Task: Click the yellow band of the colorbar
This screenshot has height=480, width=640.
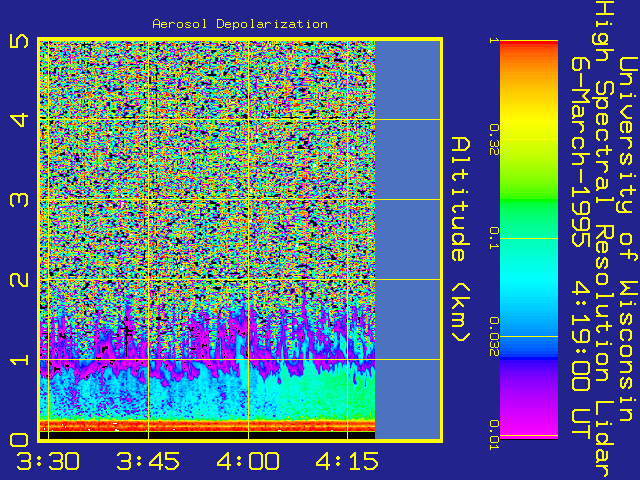Action: (x=529, y=120)
